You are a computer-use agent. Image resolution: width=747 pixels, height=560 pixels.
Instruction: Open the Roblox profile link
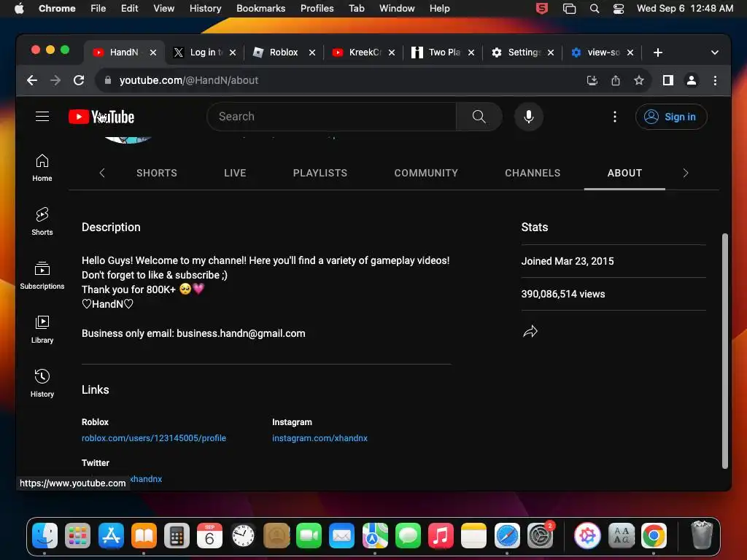[x=154, y=438]
